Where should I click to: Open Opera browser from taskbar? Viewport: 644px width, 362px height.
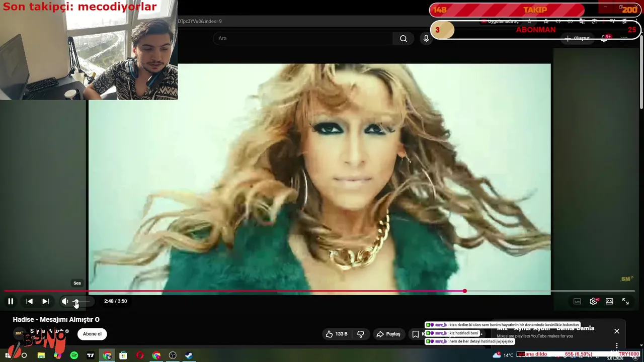(x=140, y=355)
